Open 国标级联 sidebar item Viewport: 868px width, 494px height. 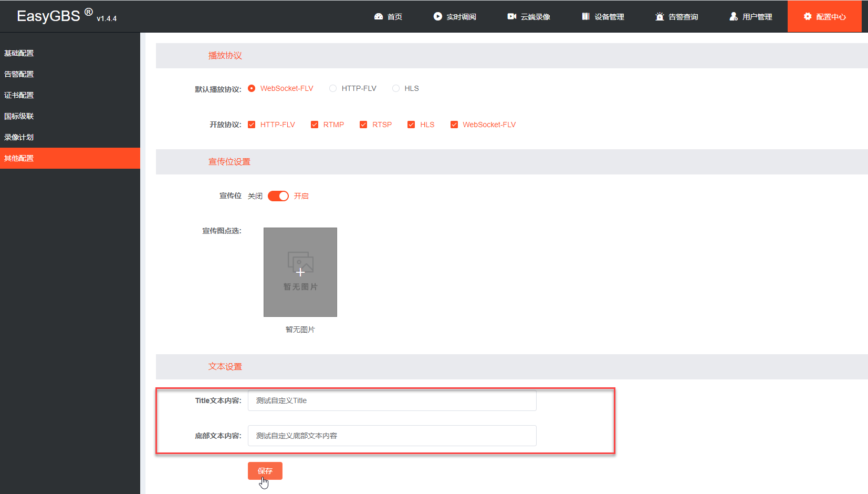[x=70, y=116]
